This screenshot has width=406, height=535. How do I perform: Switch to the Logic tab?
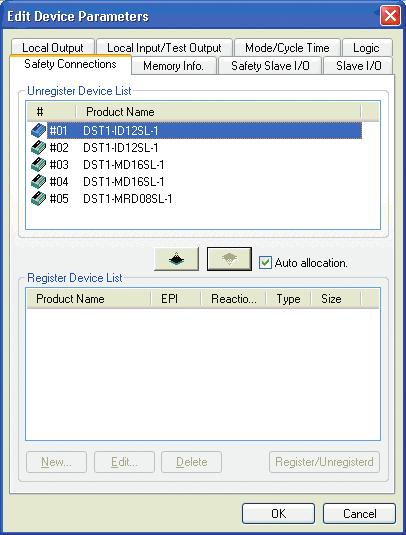(366, 48)
